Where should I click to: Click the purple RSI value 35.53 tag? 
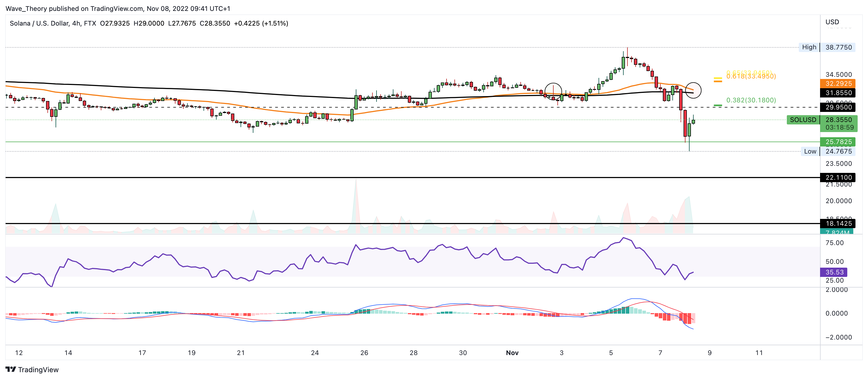point(834,272)
